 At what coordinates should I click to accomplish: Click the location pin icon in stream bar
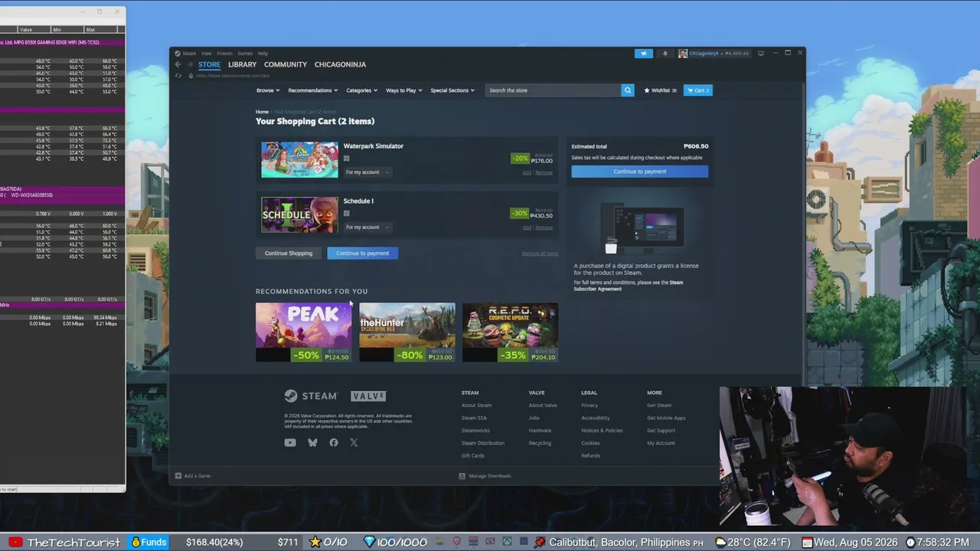pyautogui.click(x=541, y=543)
